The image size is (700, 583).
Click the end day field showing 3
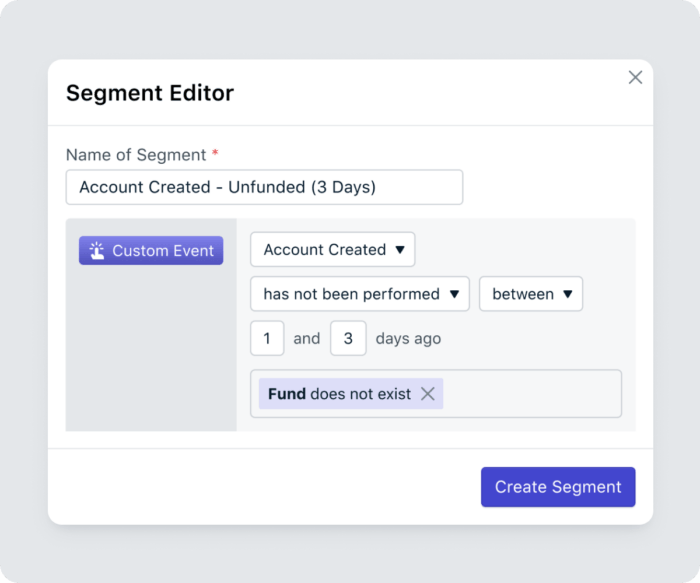pos(348,338)
